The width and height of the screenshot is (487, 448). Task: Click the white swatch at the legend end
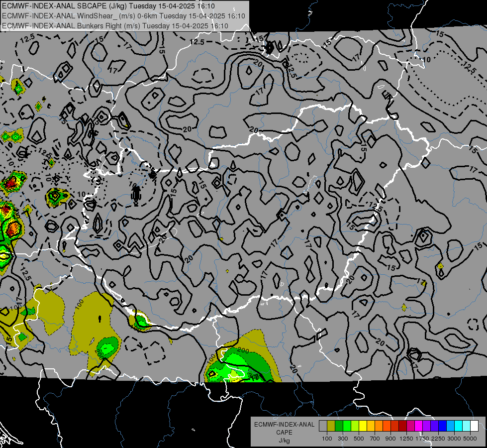click(x=474, y=426)
